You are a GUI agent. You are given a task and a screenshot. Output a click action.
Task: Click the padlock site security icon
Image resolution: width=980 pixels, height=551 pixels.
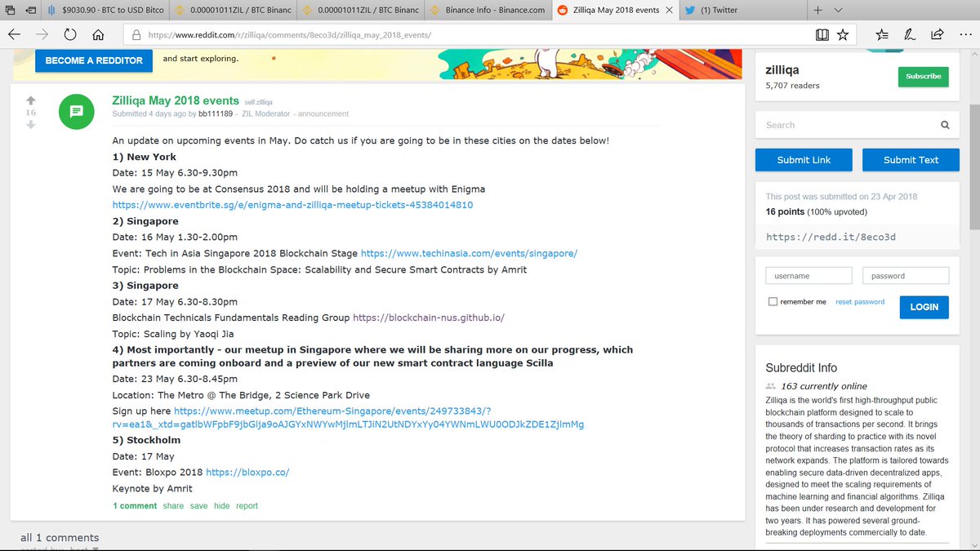point(135,36)
